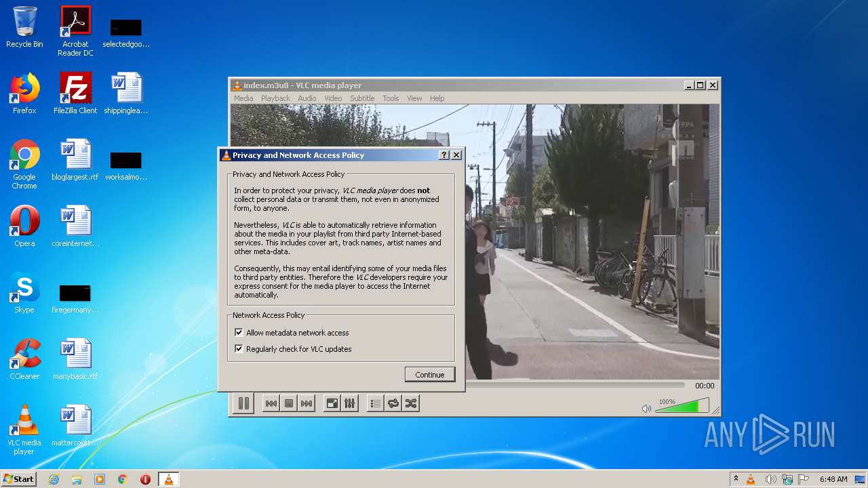The height and width of the screenshot is (488, 868).
Task: Click the dialog help question button
Action: 444,155
